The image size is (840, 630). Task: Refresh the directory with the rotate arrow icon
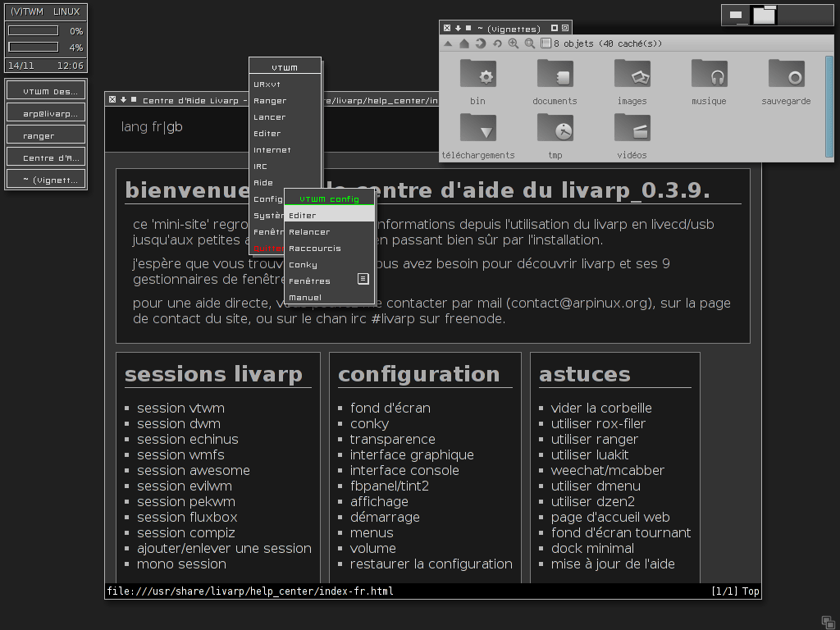tap(497, 43)
